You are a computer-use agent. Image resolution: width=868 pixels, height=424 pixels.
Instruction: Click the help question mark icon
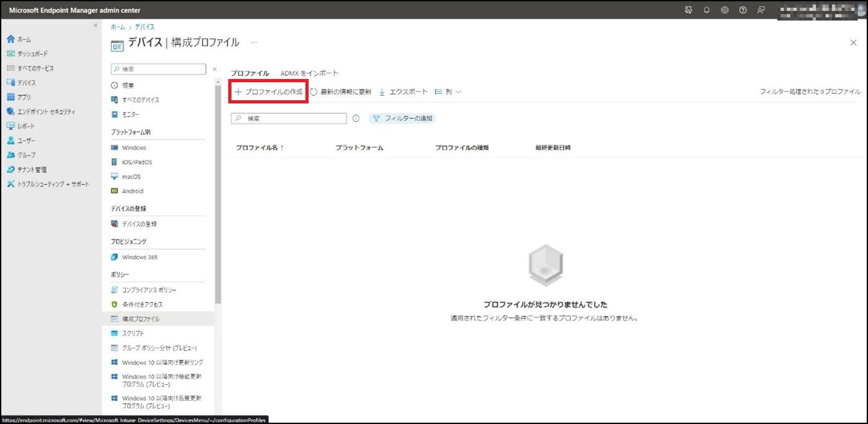click(x=743, y=10)
